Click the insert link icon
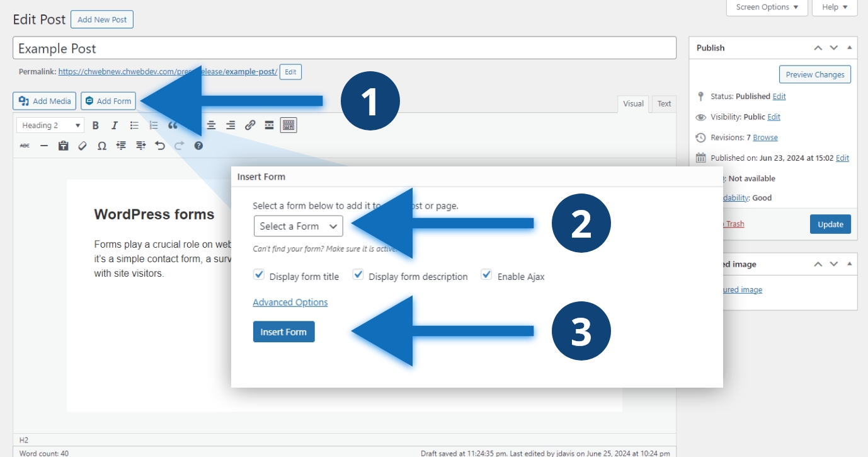Viewport: 868px width, 457px height. point(250,125)
